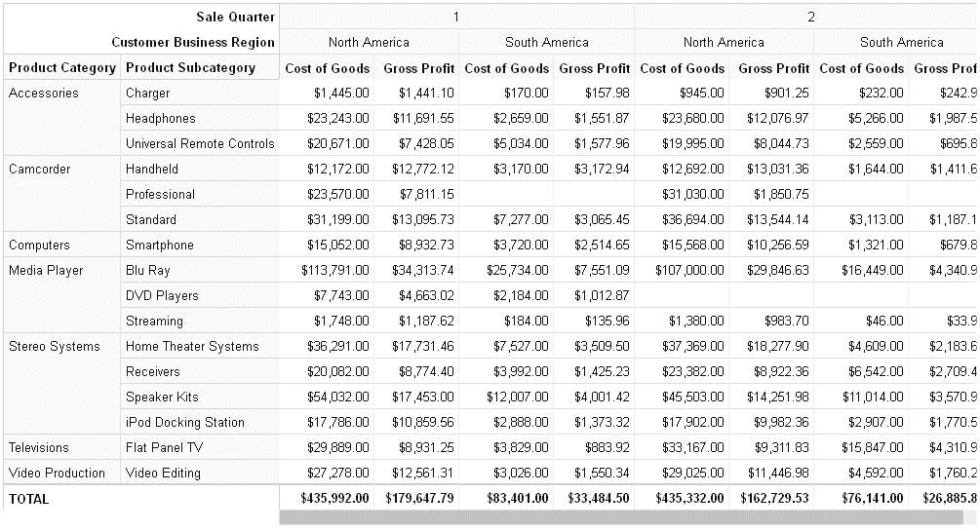Select the Camcorder category cell
Image resolution: width=980 pixels, height=531 pixels.
click(x=61, y=194)
